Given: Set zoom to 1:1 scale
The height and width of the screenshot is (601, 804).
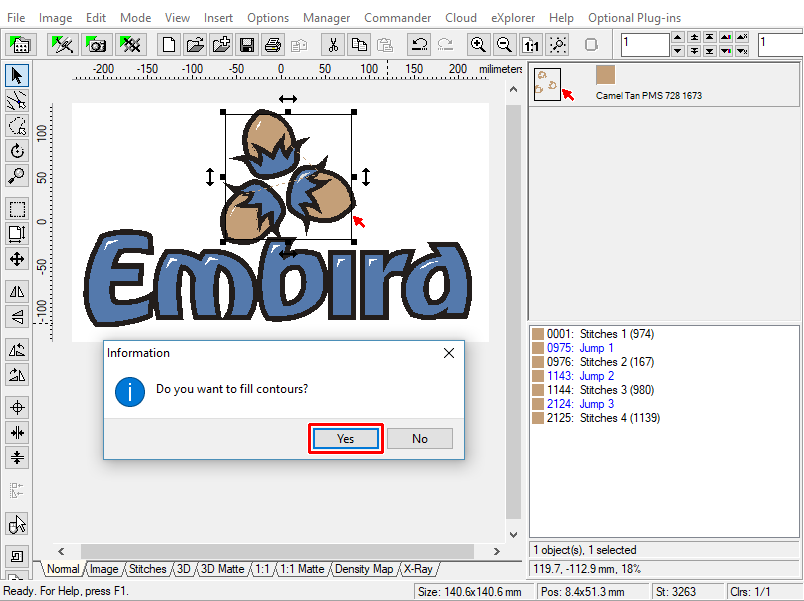Looking at the screenshot, I should pyautogui.click(x=531, y=45).
